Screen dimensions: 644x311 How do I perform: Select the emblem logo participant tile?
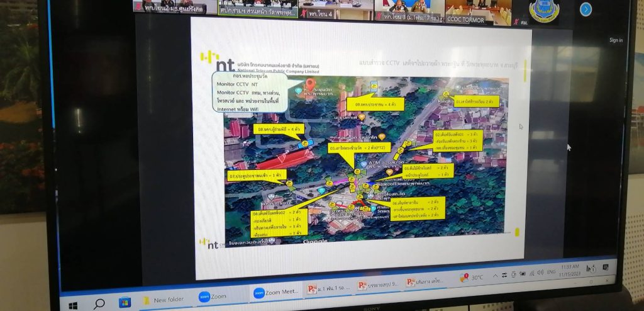pos(543,11)
